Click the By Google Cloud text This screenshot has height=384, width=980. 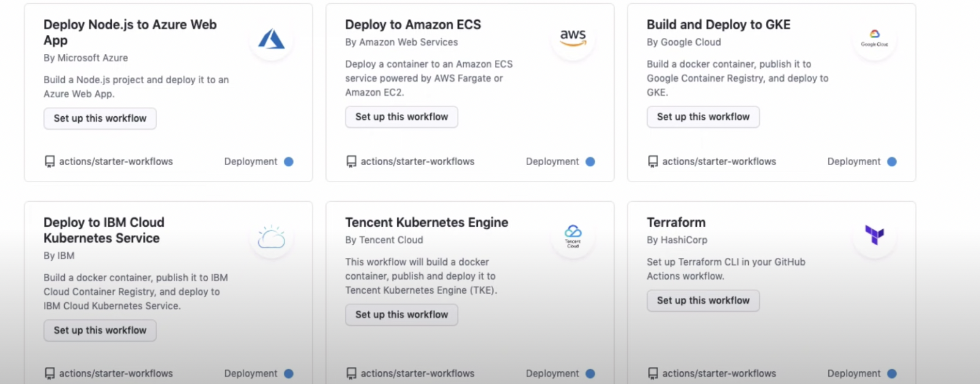point(684,42)
